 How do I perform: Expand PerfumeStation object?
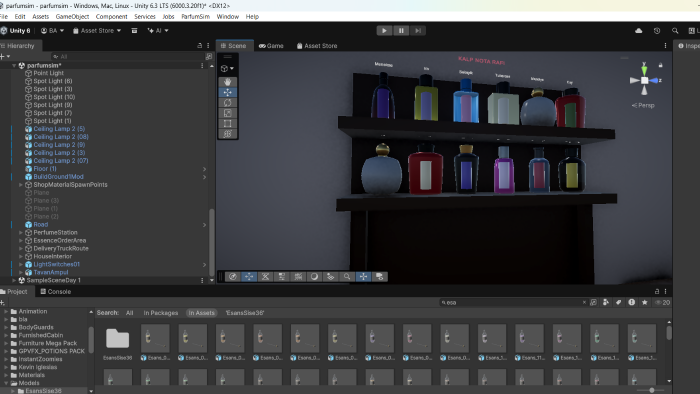(x=21, y=232)
